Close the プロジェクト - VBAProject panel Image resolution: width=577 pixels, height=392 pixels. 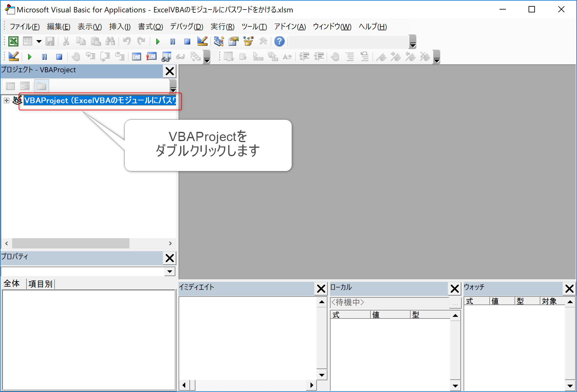(x=170, y=71)
